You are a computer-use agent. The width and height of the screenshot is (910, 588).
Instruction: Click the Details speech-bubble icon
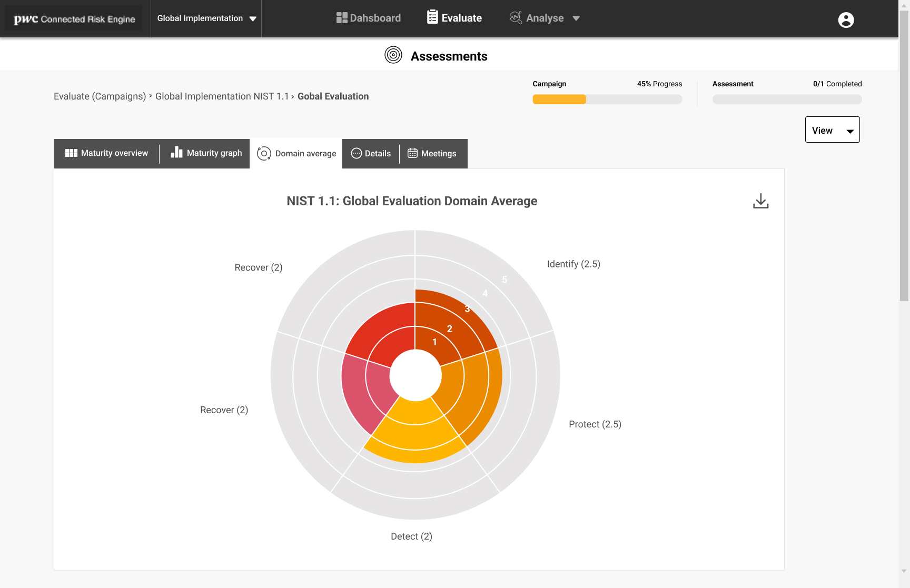coord(356,153)
